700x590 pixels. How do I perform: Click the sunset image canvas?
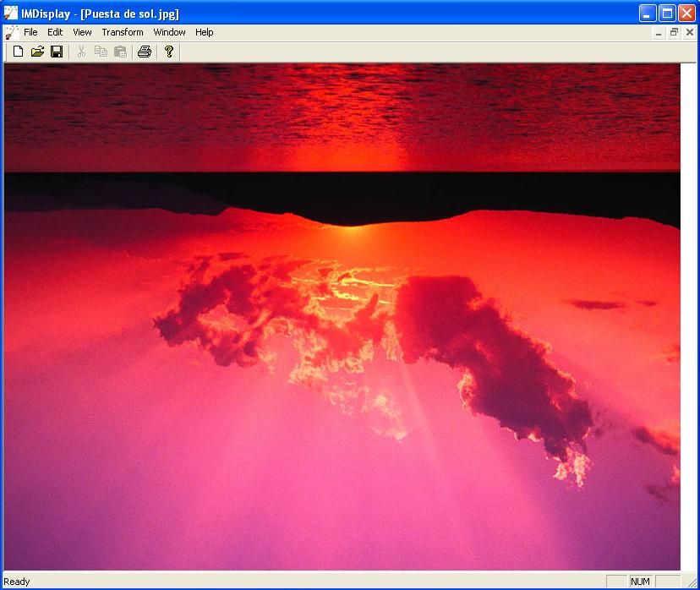pos(342,316)
